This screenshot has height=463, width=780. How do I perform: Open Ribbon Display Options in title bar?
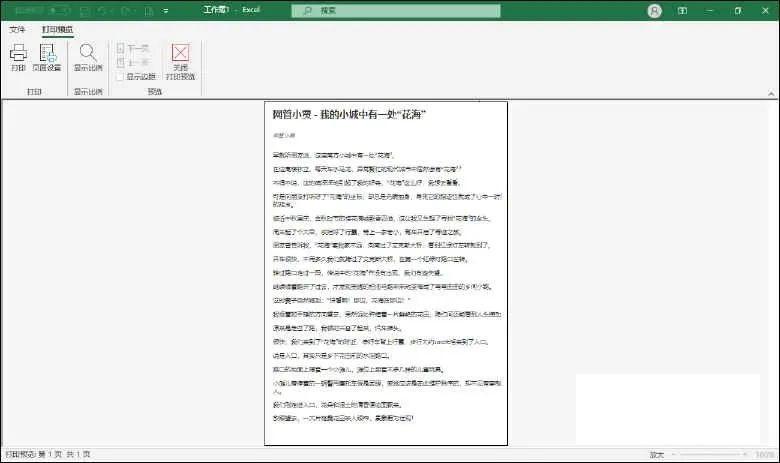coord(683,10)
